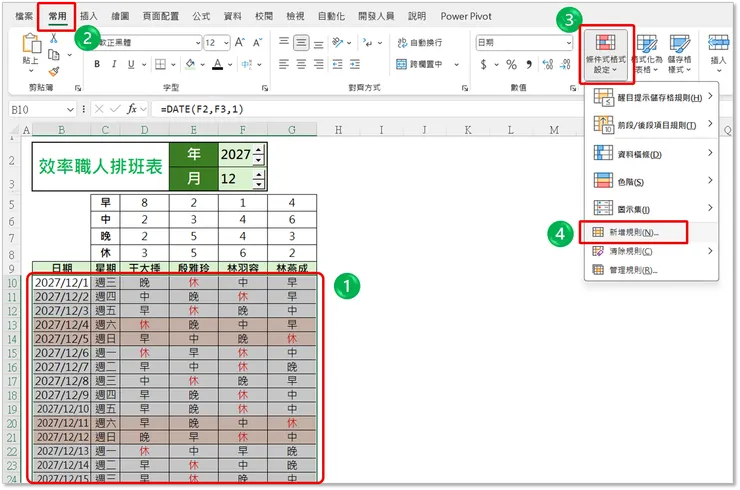Click year spinner up arrow beside 2027
This screenshot has width=740, height=490.
click(x=258, y=151)
